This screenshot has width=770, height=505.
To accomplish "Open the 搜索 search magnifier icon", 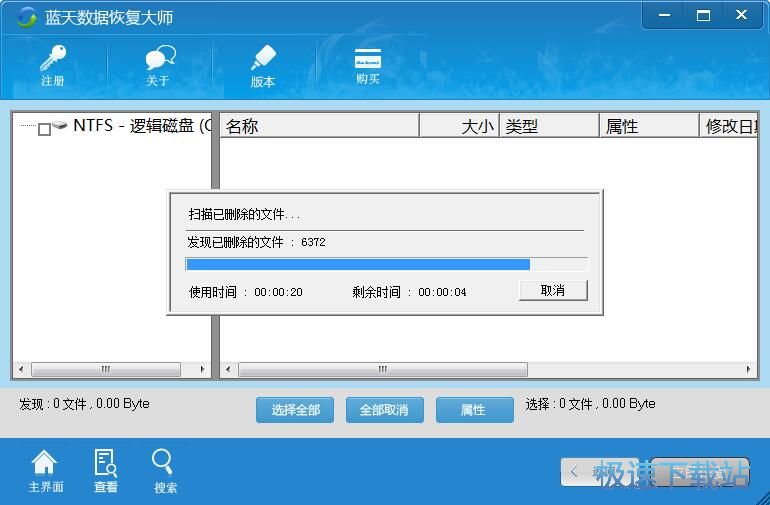I will click(165, 471).
